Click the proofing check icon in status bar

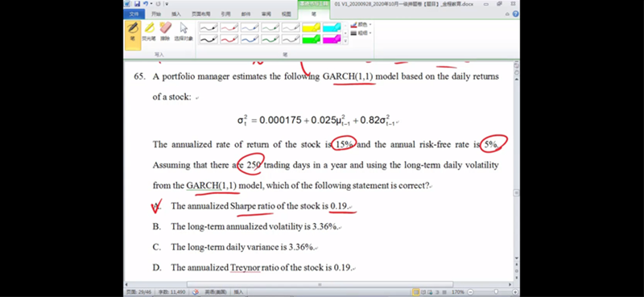tap(196, 292)
